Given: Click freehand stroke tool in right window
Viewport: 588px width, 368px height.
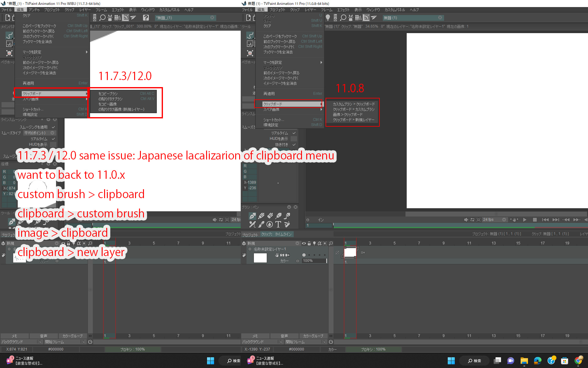Looking at the screenshot, I should 250,35.
